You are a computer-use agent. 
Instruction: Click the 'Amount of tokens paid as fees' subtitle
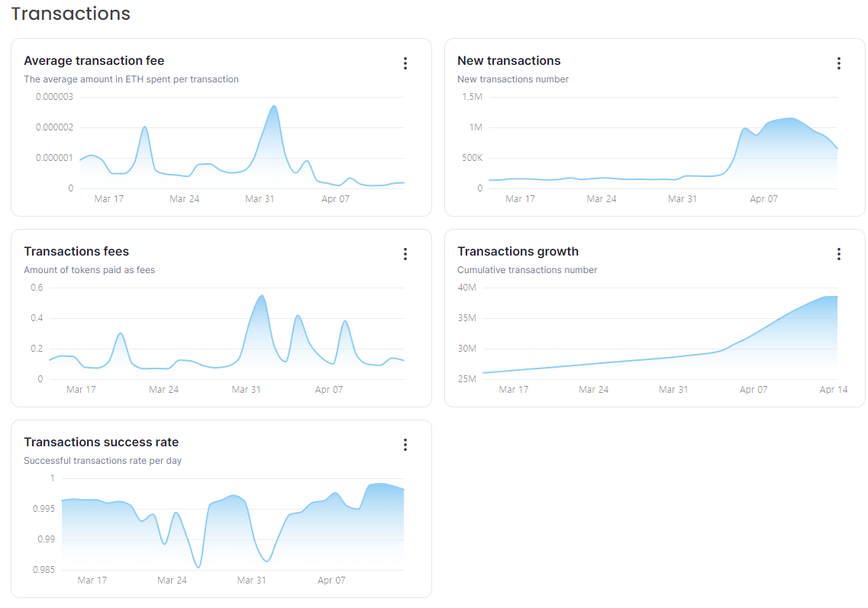pyautogui.click(x=89, y=270)
